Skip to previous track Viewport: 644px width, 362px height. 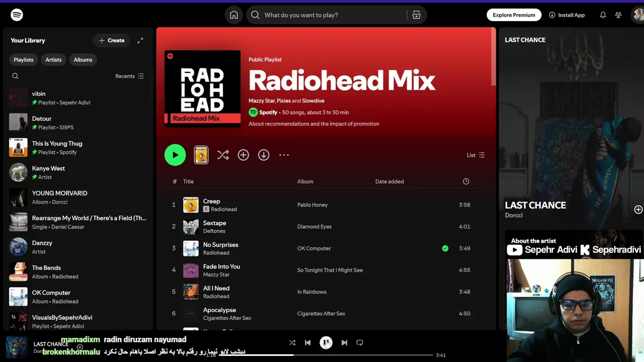point(308,342)
